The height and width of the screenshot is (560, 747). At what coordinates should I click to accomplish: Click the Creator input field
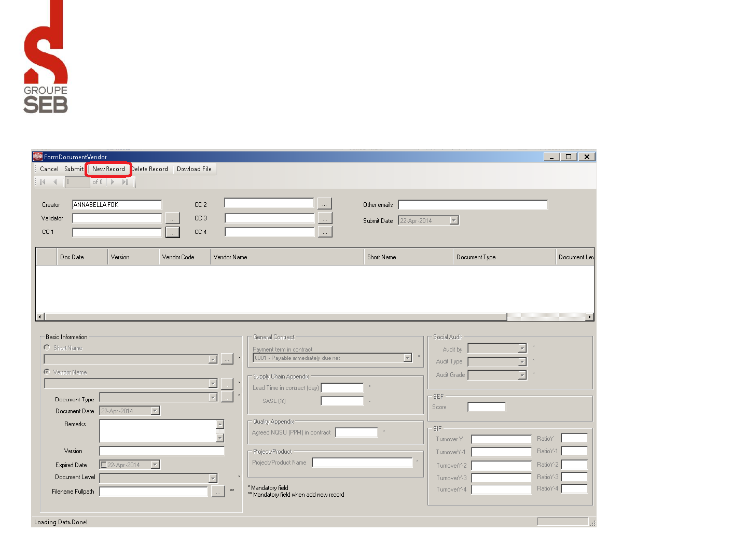pyautogui.click(x=117, y=205)
